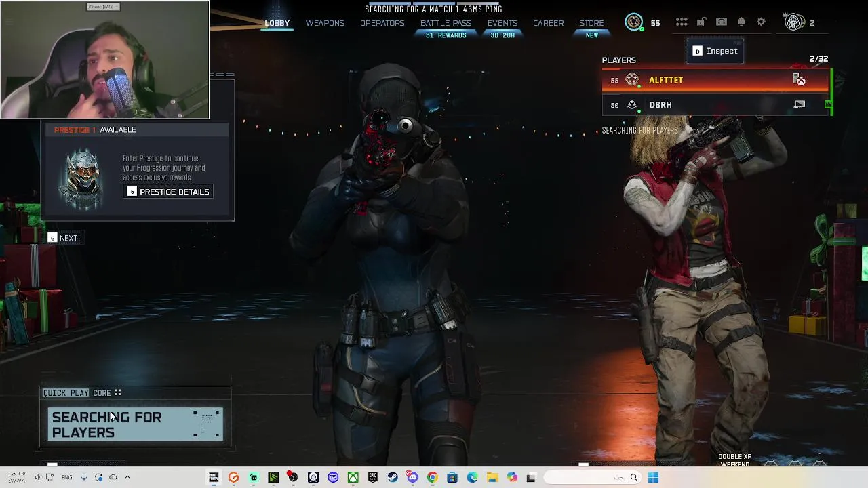Image resolution: width=868 pixels, height=488 pixels.
Task: Open Google Chrome from the taskbar
Action: (x=432, y=477)
